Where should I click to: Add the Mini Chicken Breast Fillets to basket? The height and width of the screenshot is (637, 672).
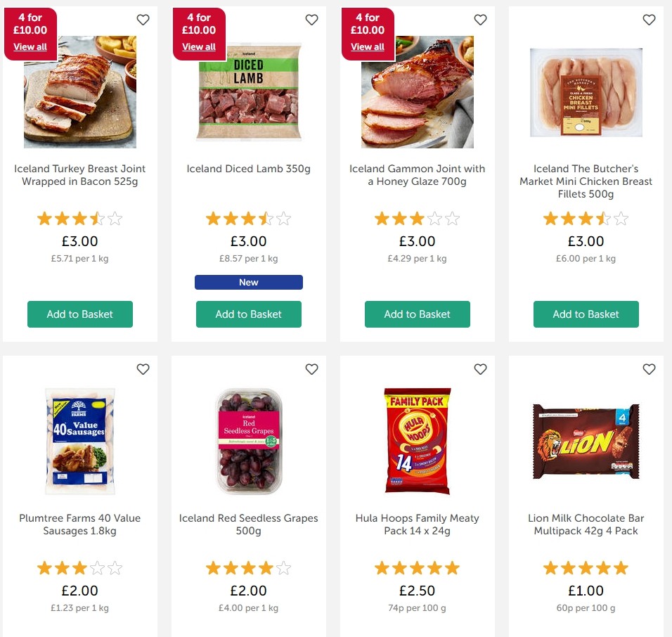coord(586,314)
